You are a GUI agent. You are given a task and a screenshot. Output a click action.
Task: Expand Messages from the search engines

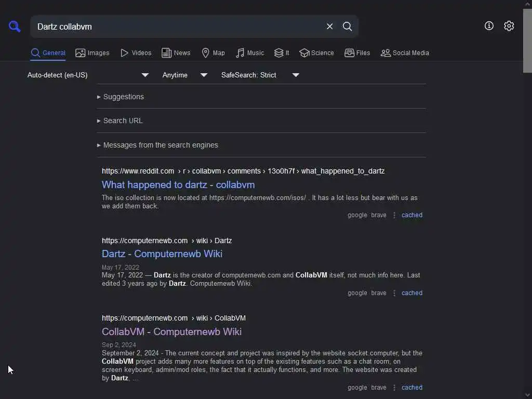[157, 145]
